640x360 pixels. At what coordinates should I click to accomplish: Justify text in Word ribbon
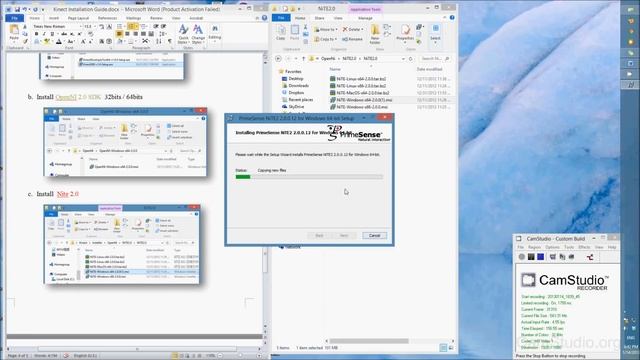[x=143, y=34]
